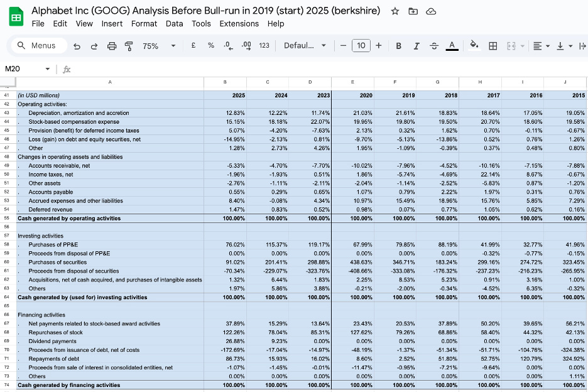Open the View menu
This screenshot has width=588, height=392.
point(84,24)
